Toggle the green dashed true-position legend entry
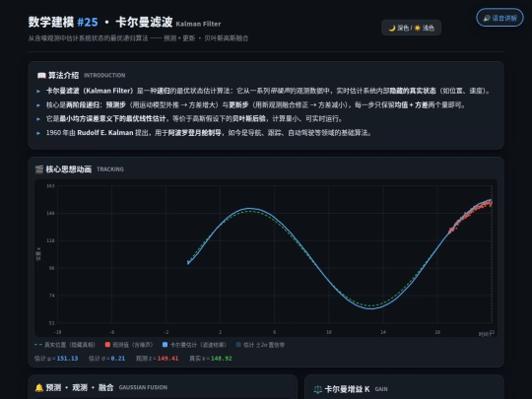Screen dimensions: 532x399 (x=65, y=345)
